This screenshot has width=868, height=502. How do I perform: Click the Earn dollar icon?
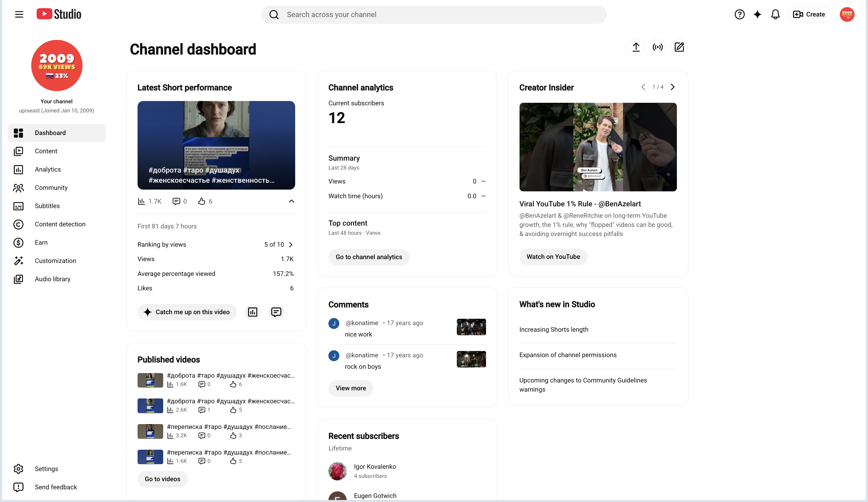click(x=18, y=243)
